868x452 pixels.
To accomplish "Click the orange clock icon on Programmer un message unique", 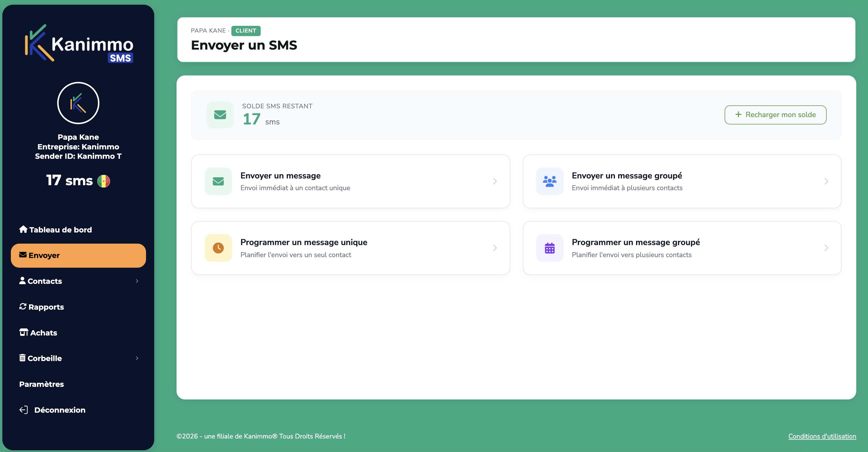I will pos(218,248).
